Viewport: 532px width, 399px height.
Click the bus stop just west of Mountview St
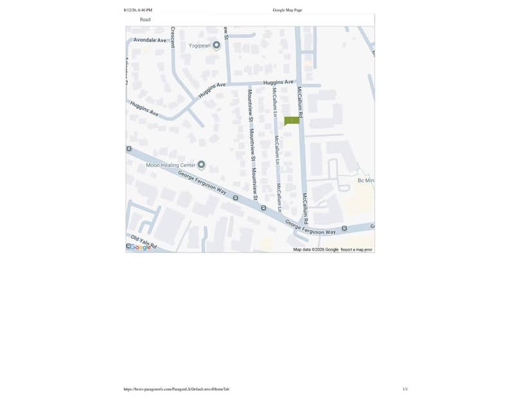coord(235,197)
